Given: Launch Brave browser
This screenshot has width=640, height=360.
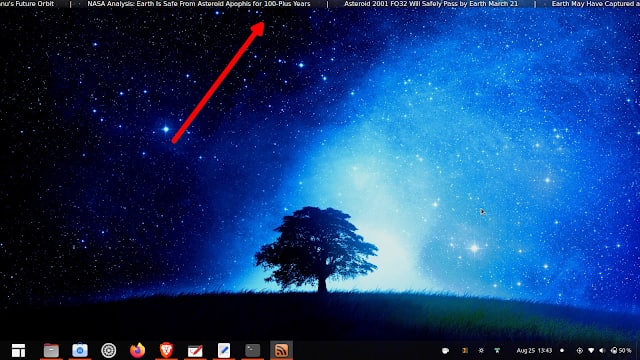Looking at the screenshot, I should point(166,350).
